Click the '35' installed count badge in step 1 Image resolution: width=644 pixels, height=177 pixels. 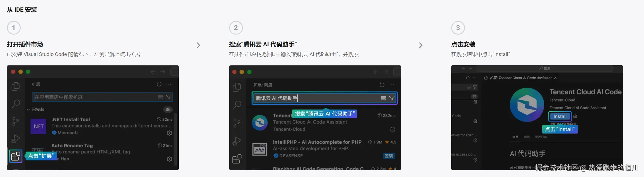click(x=168, y=110)
